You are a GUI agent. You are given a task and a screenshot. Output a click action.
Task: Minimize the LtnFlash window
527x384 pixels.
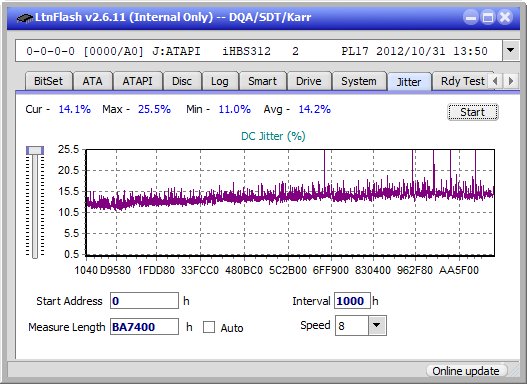471,17
